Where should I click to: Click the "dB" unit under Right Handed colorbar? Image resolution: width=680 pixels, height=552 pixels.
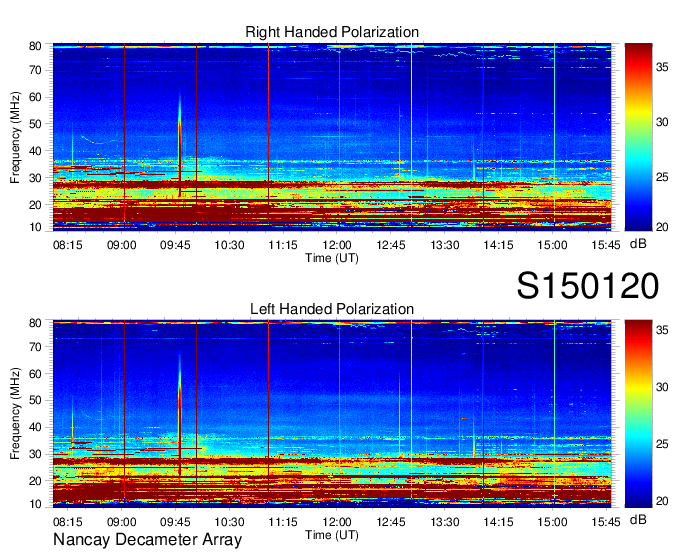638,244
